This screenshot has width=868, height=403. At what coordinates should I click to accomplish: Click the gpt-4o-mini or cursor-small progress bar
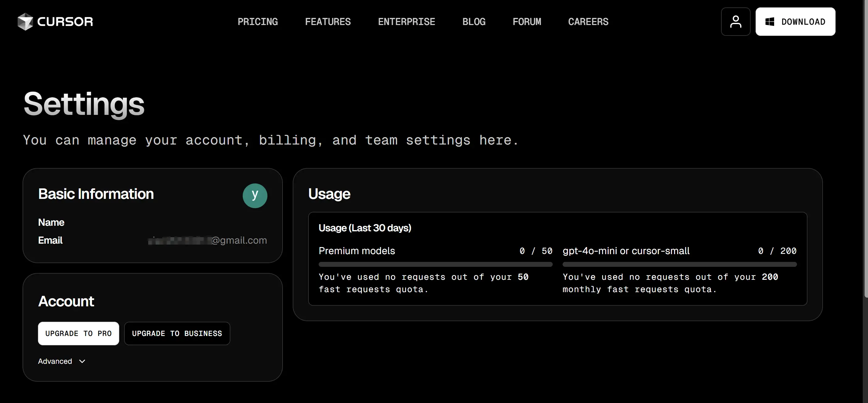coord(679,265)
